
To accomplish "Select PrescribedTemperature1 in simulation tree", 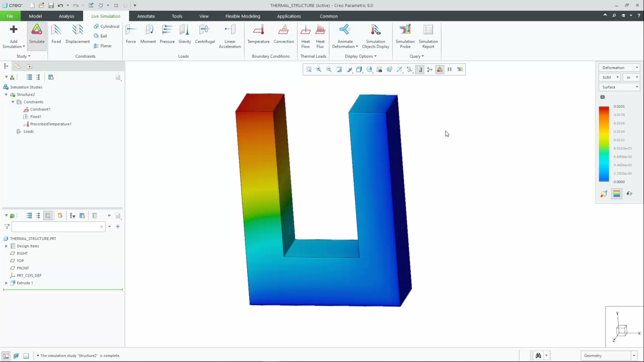I will coord(51,124).
